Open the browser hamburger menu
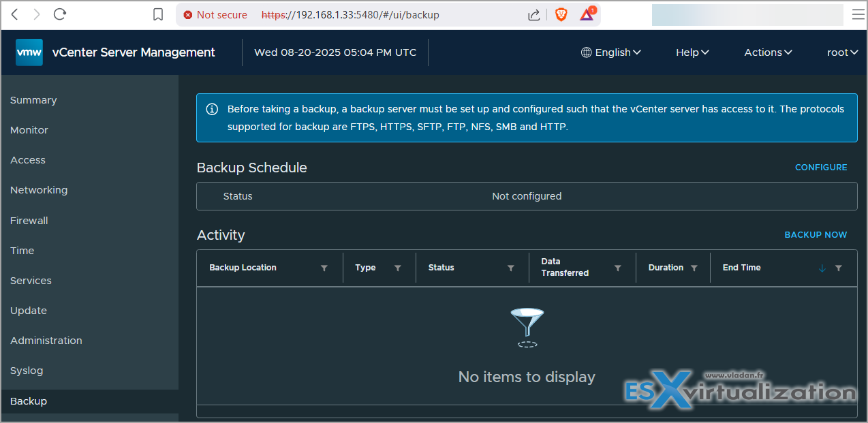This screenshot has height=423, width=868. point(857,14)
